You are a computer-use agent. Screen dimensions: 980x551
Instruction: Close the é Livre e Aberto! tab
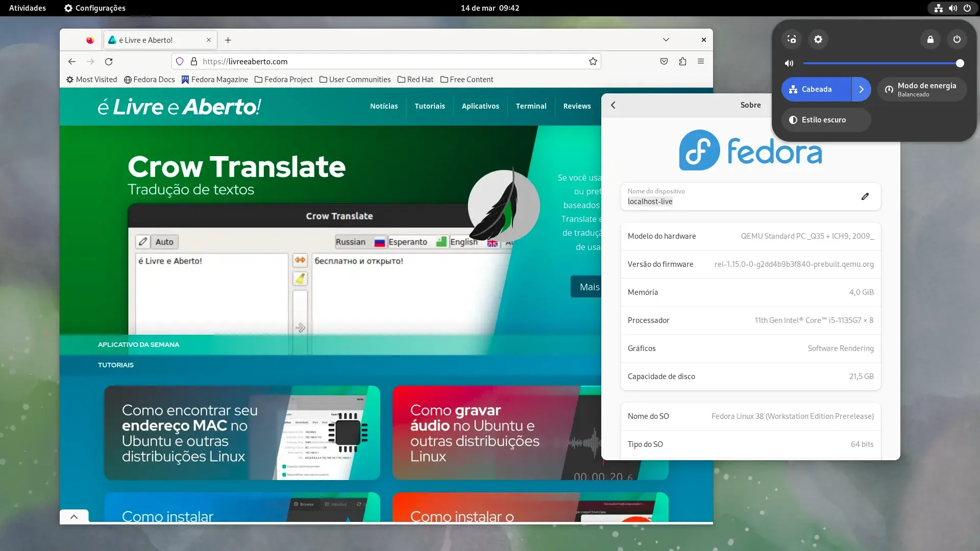click(x=209, y=40)
